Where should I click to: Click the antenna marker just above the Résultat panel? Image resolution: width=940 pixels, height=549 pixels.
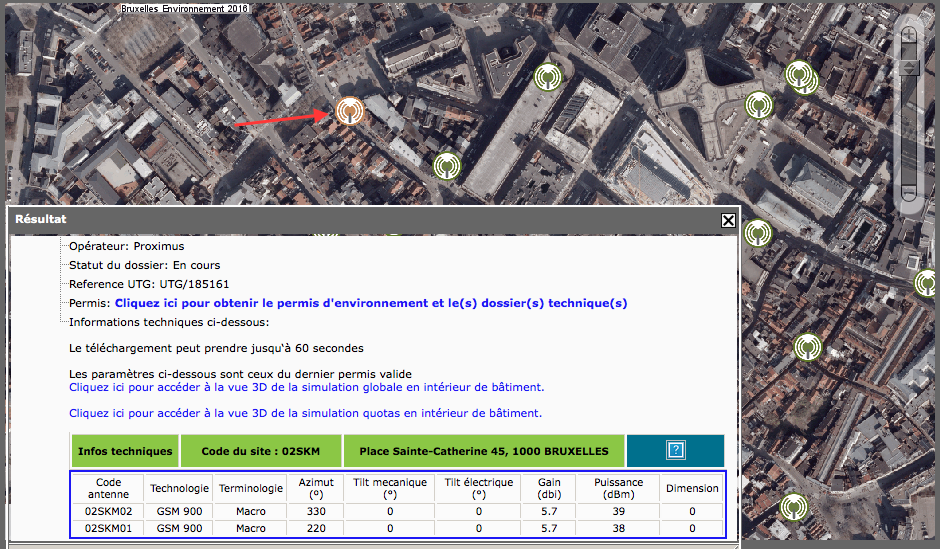(447, 165)
